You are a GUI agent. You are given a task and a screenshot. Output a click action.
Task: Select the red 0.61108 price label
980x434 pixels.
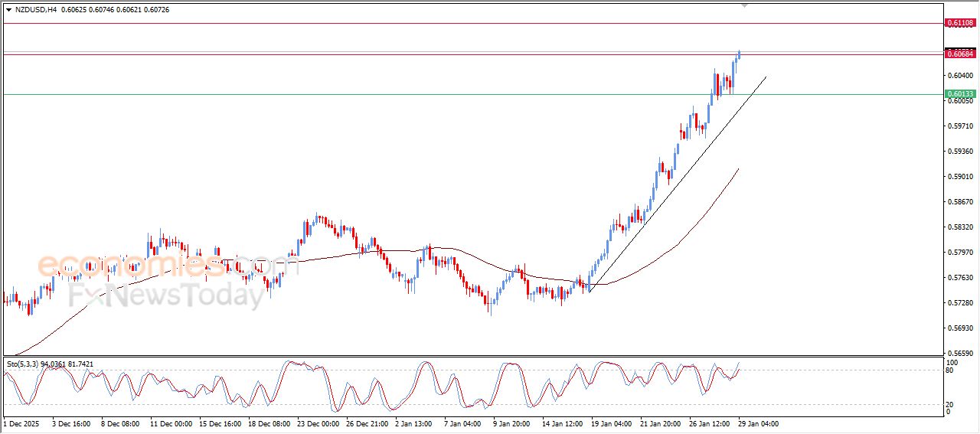[x=960, y=23]
